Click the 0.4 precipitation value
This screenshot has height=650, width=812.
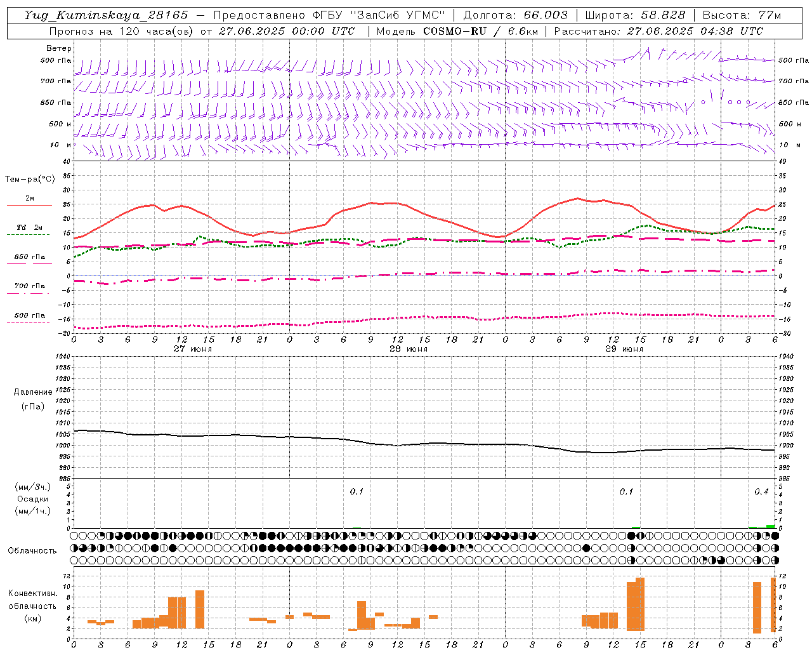(761, 492)
